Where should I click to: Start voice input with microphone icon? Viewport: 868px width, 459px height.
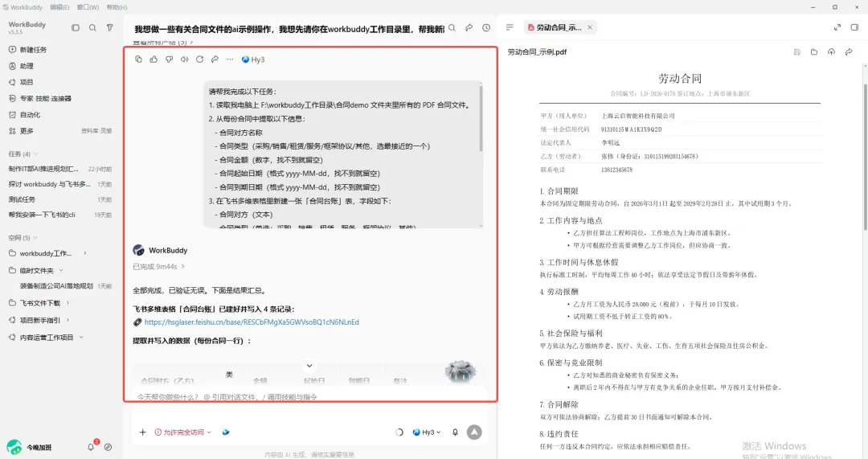pyautogui.click(x=455, y=432)
